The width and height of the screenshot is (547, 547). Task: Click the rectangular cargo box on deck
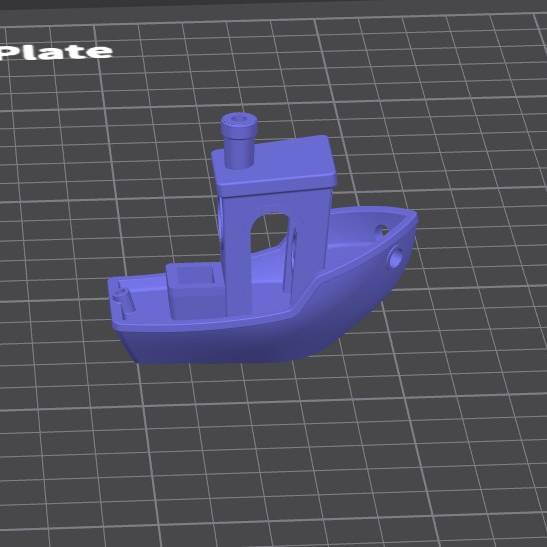tap(195, 290)
